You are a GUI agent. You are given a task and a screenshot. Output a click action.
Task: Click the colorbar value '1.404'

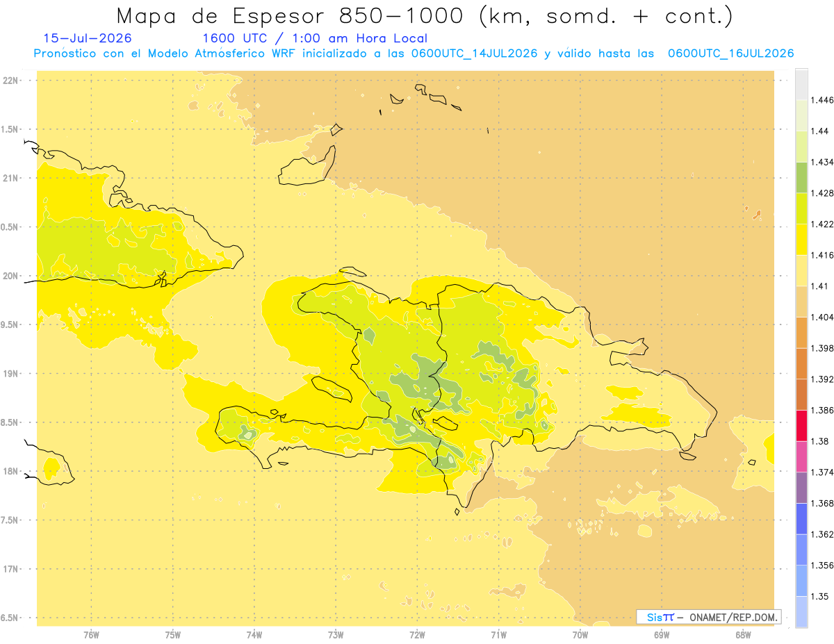pyautogui.click(x=822, y=317)
